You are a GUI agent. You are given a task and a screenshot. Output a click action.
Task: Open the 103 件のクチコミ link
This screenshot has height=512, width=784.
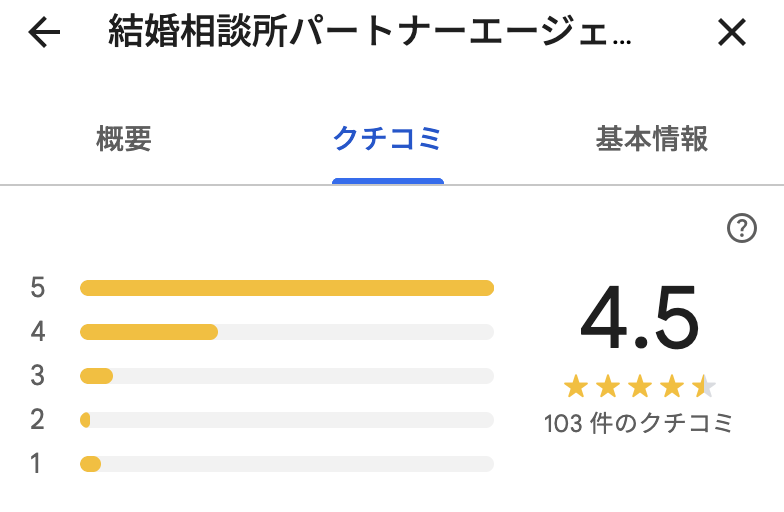pyautogui.click(x=639, y=423)
